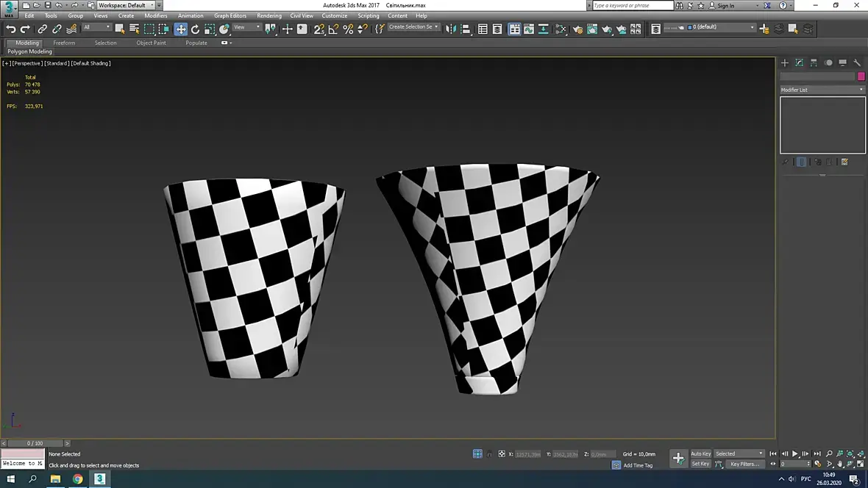
Task: Click the Key Filters button
Action: pyautogui.click(x=744, y=464)
